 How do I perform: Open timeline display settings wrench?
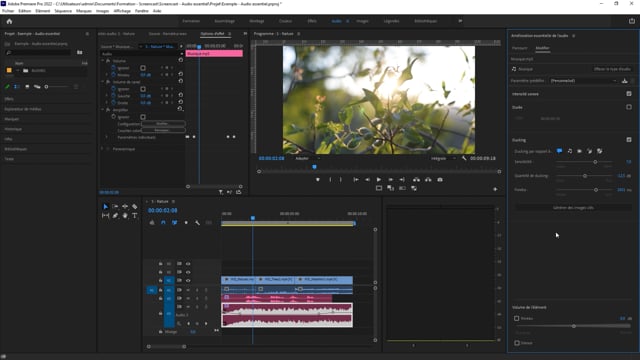[x=198, y=222]
